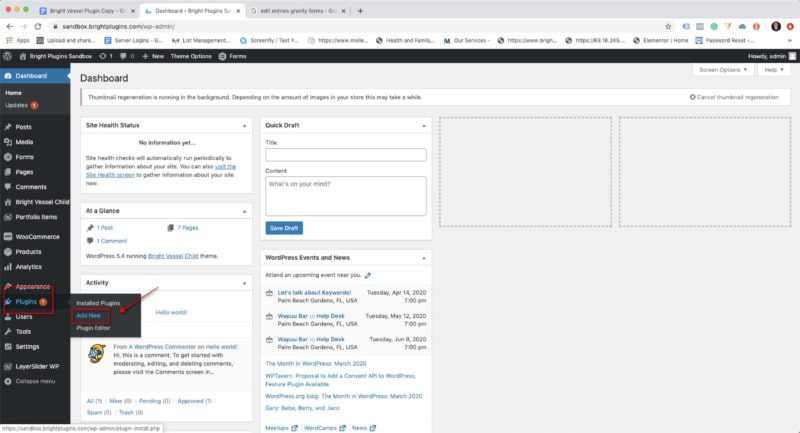The image size is (800, 433).
Task: Click Cancel thumbnail regeneration link
Action: [x=734, y=97]
